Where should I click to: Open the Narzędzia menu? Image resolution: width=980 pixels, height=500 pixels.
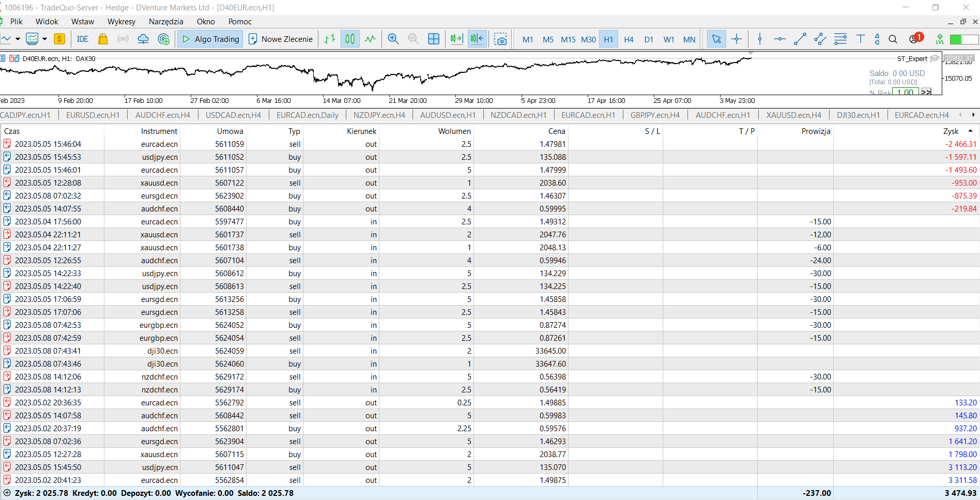tap(166, 22)
